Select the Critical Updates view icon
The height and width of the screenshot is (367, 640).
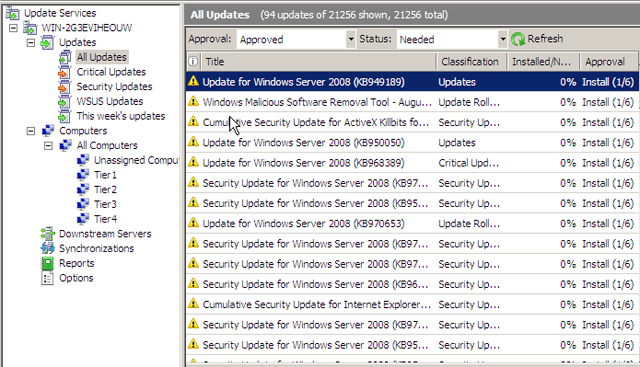[64, 72]
